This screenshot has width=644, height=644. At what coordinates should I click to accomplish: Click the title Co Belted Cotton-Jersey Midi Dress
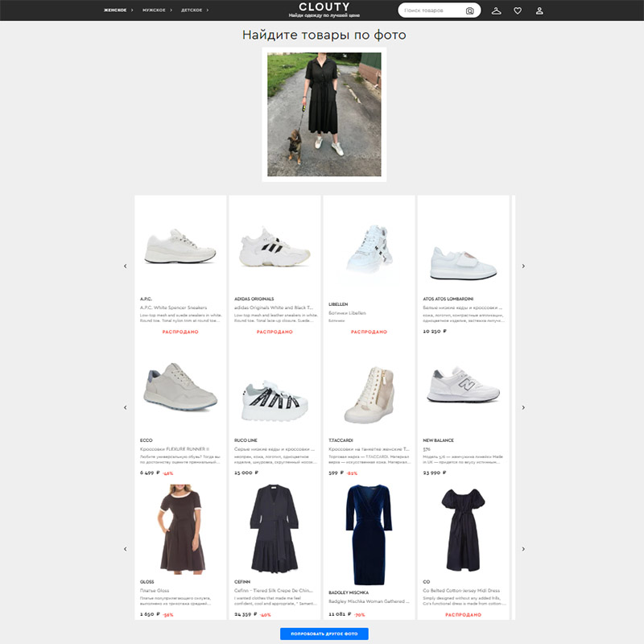[461, 591]
